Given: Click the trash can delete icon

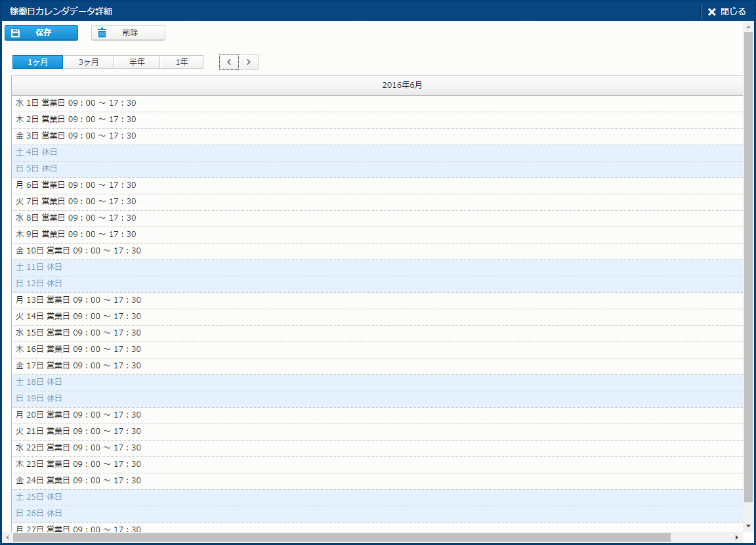Looking at the screenshot, I should 102,33.
